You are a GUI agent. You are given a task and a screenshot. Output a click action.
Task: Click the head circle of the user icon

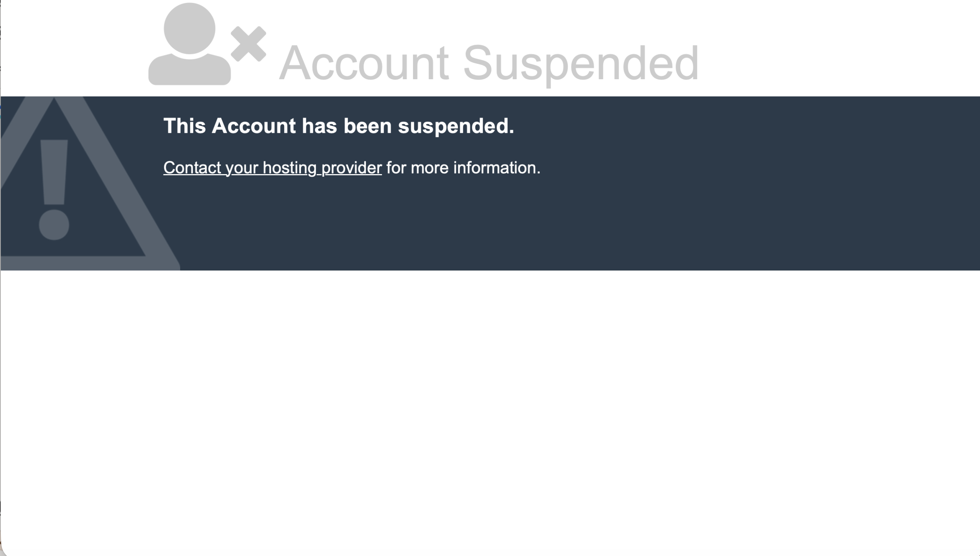pyautogui.click(x=189, y=29)
